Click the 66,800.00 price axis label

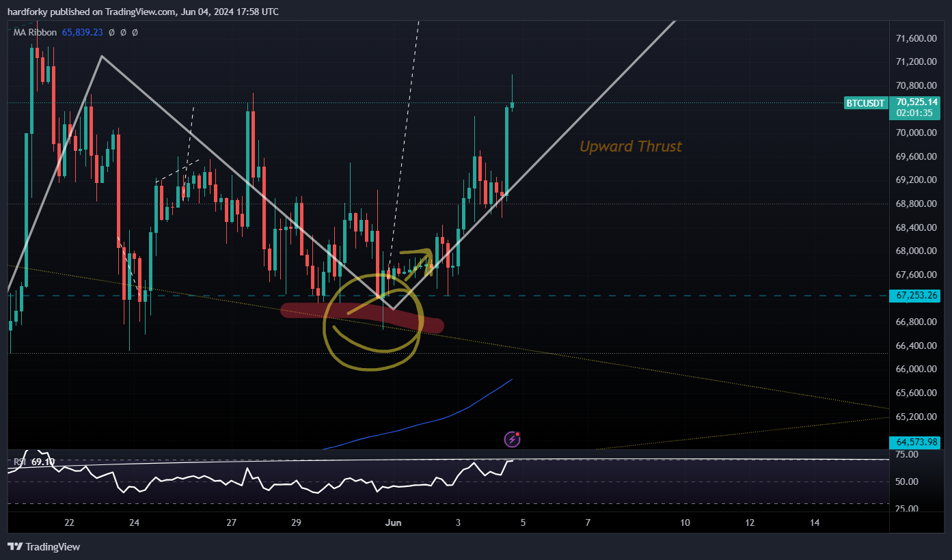coord(916,322)
